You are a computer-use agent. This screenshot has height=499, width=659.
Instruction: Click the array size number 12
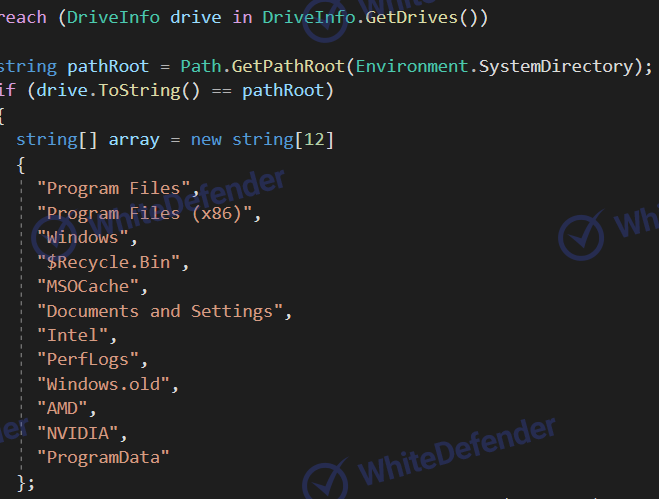[x=314, y=140]
